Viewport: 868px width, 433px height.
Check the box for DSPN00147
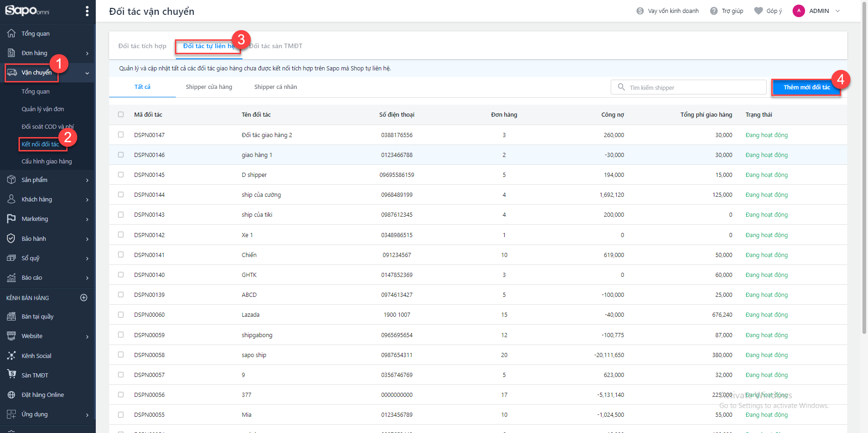[121, 135]
